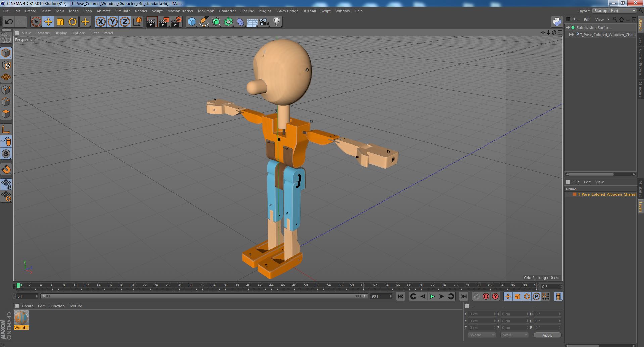Add a Cube primitive object

[x=192, y=22]
